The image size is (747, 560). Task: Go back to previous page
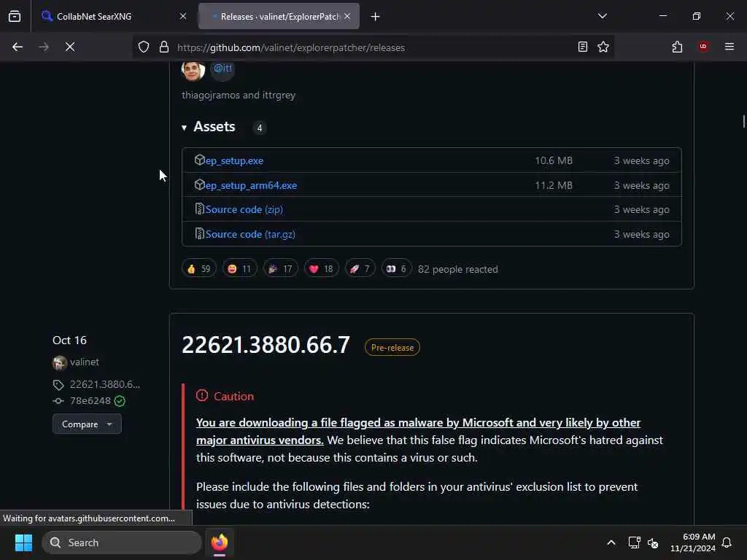[x=18, y=47]
